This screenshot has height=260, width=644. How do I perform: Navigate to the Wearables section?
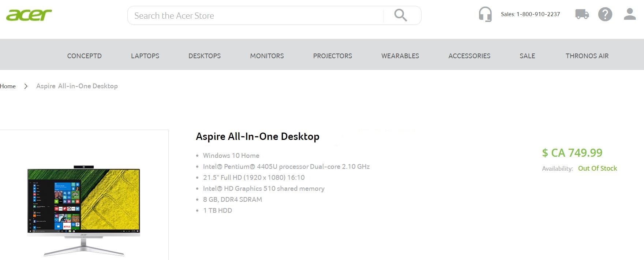(400, 56)
